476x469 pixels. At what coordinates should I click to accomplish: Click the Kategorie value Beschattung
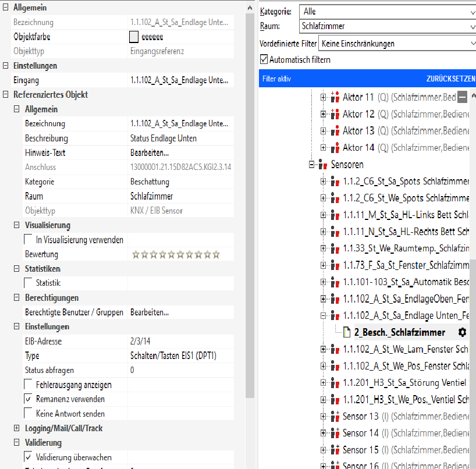point(150,182)
